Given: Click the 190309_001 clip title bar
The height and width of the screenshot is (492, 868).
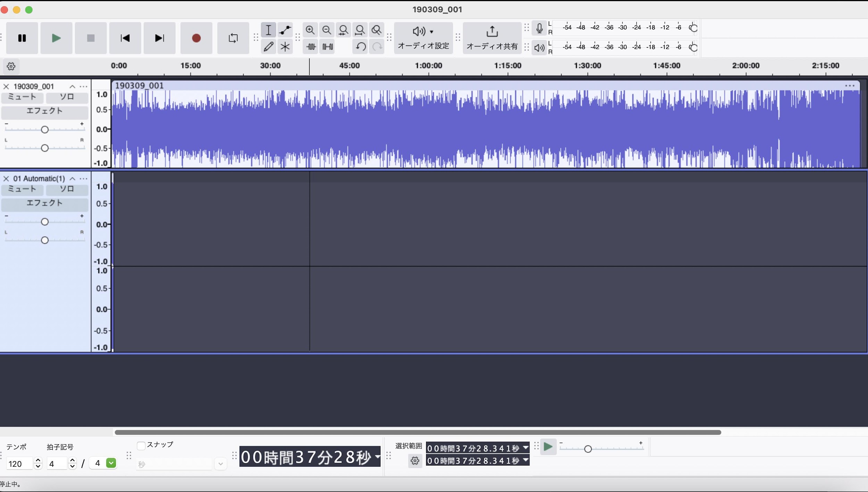Looking at the screenshot, I should tap(485, 85).
